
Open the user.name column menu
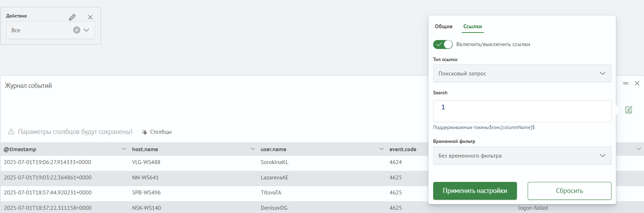pos(381,149)
